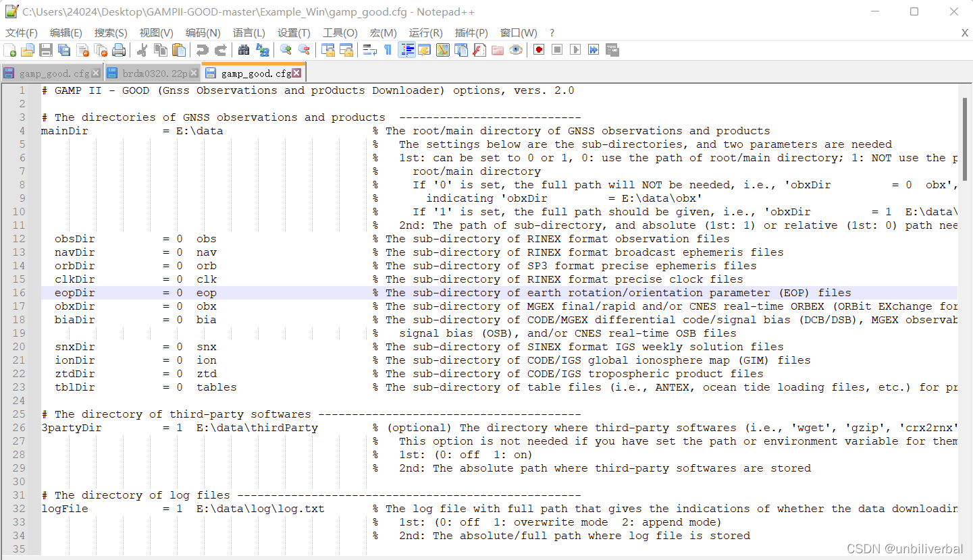This screenshot has height=560, width=973.
Task: Undo the last edit with Undo arrow
Action: click(202, 50)
